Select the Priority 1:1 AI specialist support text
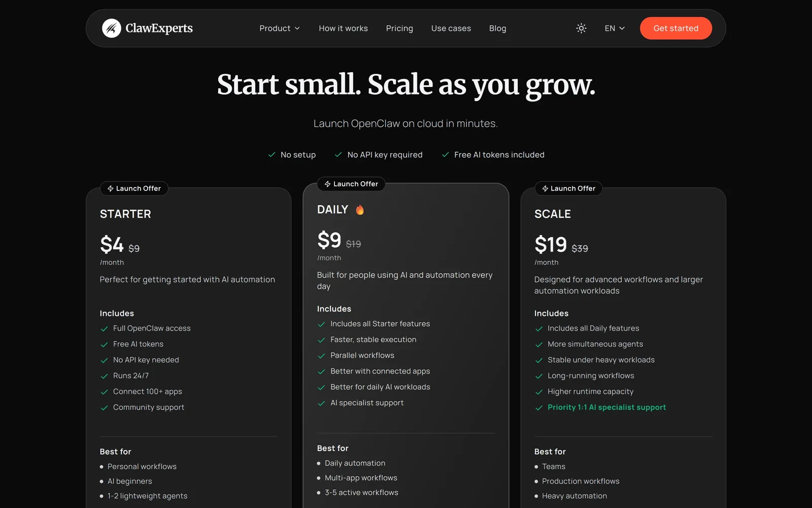The image size is (812, 508). click(606, 407)
